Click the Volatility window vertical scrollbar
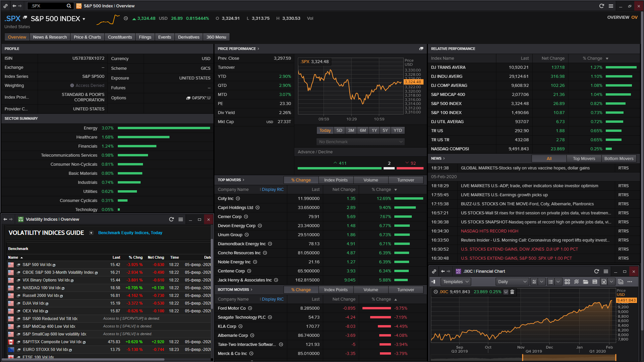Screen dimensions: 644x362 coord(212,273)
